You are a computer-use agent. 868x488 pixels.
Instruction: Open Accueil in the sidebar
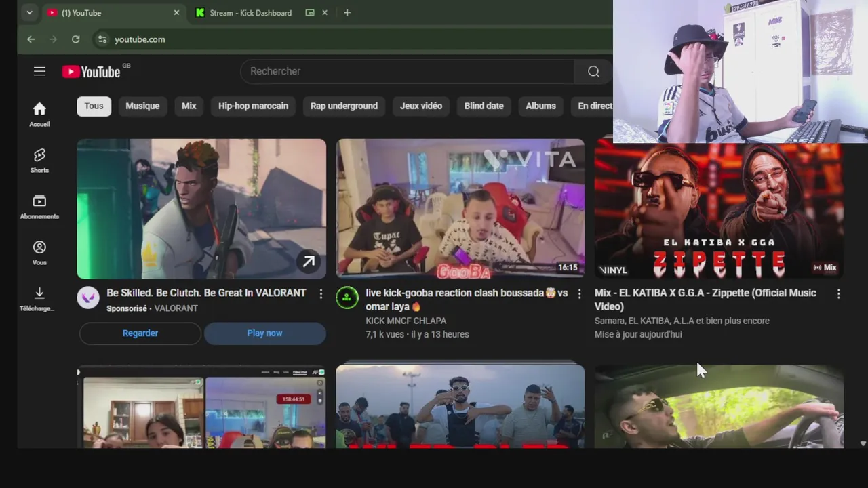[39, 114]
